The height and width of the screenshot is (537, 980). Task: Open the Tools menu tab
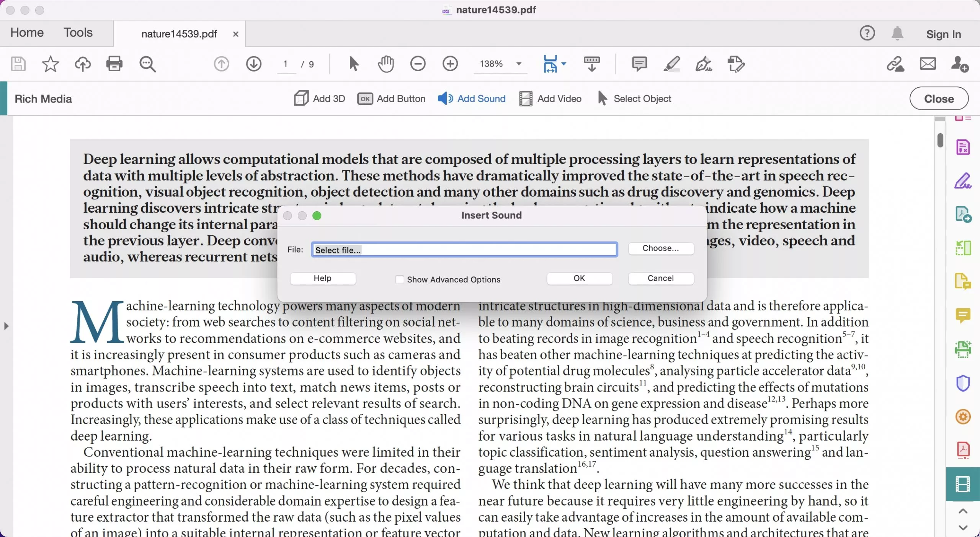coord(78,32)
